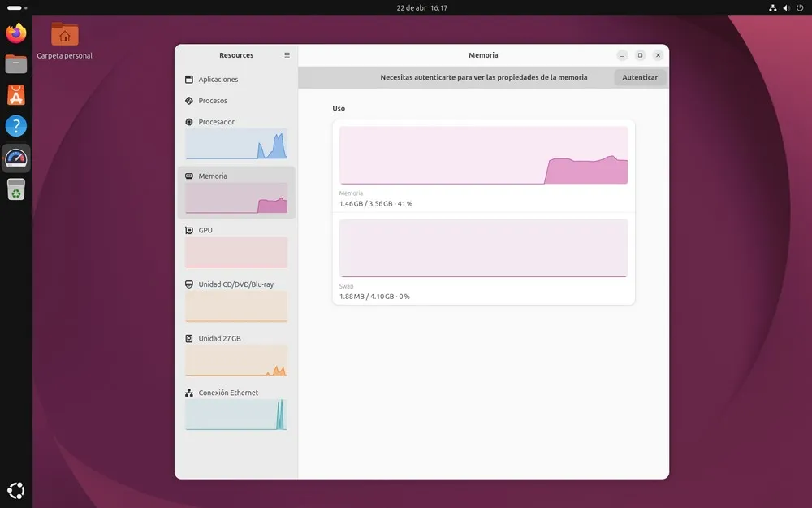812x508 pixels.
Task: Open the Procesador usage graph
Action: pos(236,144)
